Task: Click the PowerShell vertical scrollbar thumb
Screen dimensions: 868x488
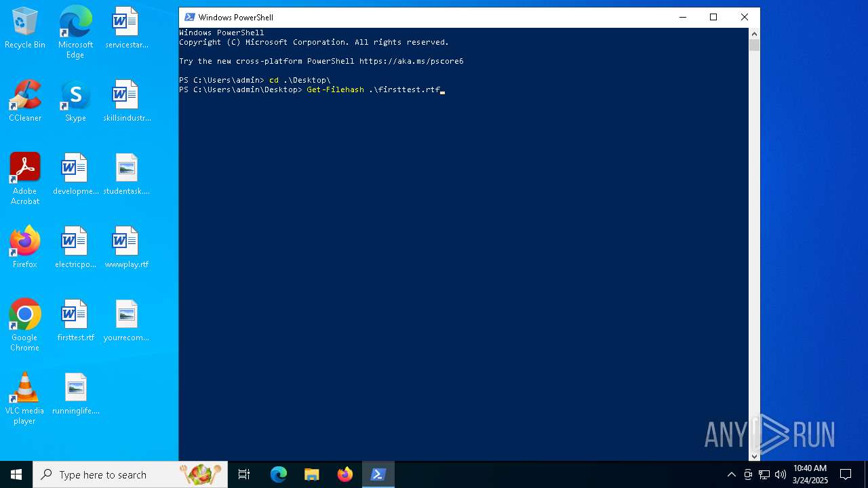Action: coord(754,45)
